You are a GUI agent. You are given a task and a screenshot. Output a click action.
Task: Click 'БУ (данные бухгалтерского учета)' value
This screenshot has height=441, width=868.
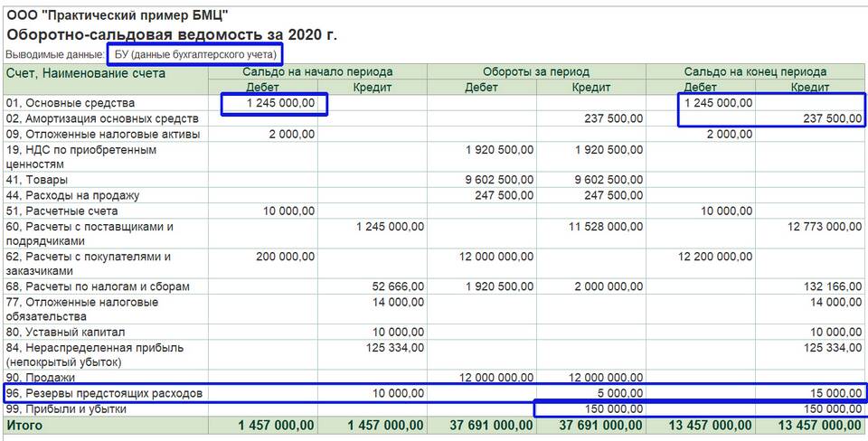point(195,55)
